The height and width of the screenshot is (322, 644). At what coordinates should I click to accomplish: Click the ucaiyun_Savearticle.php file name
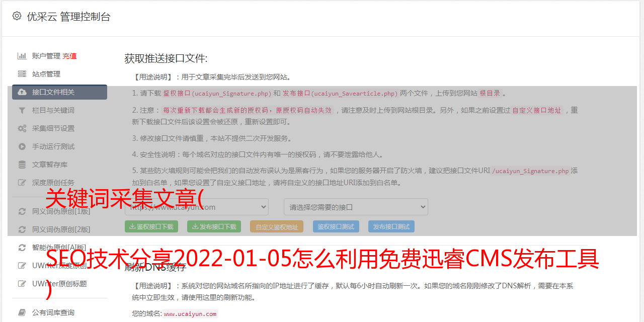coord(354,94)
